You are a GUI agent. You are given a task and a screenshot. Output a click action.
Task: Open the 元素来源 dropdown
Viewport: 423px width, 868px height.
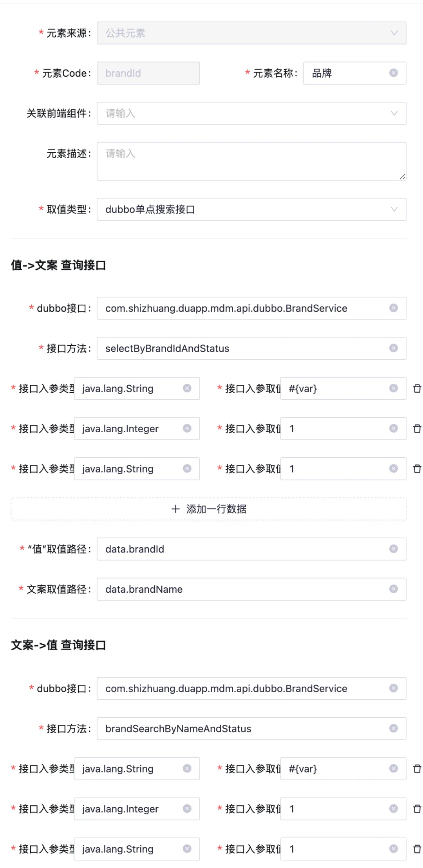tap(251, 33)
